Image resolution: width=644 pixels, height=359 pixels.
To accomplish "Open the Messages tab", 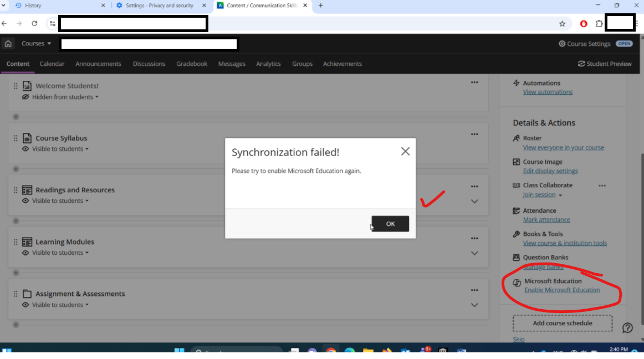I will pos(232,64).
